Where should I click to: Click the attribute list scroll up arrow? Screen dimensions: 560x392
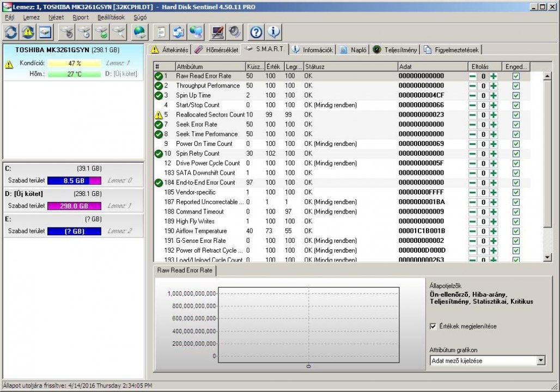pyautogui.click(x=547, y=76)
